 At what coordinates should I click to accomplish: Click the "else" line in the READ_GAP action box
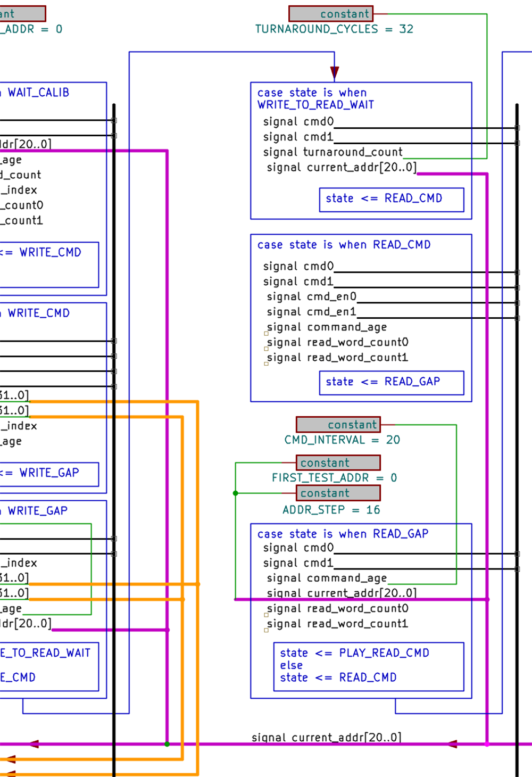(292, 665)
